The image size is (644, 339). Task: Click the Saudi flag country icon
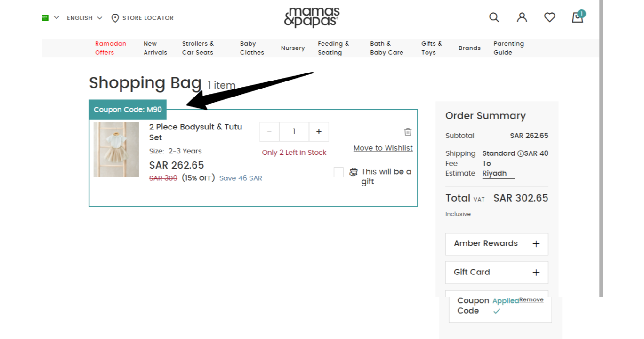pyautogui.click(x=45, y=17)
